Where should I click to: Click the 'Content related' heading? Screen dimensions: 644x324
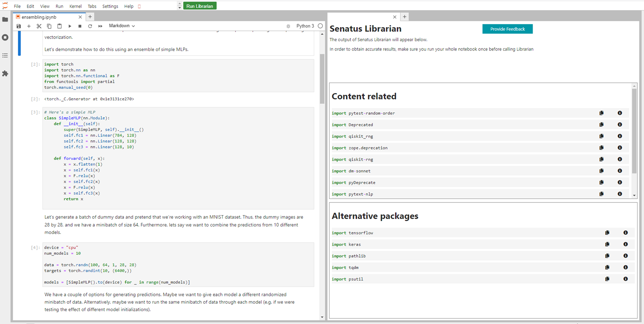tap(364, 97)
